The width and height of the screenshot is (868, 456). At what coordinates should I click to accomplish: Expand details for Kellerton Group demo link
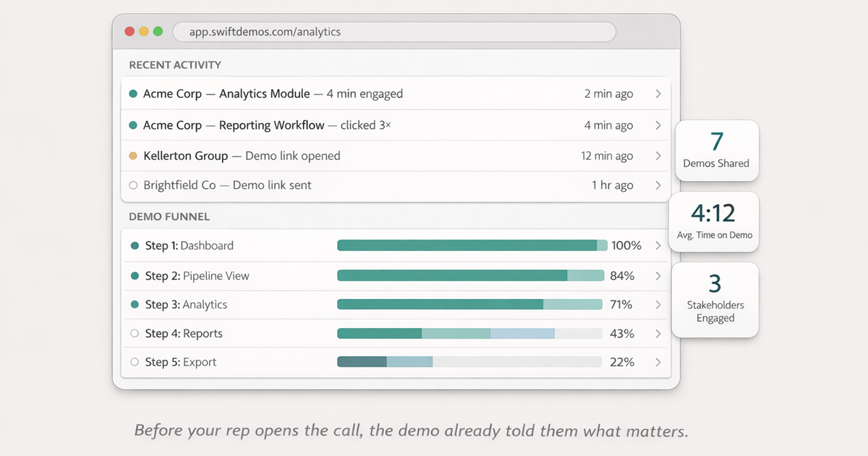(x=658, y=156)
